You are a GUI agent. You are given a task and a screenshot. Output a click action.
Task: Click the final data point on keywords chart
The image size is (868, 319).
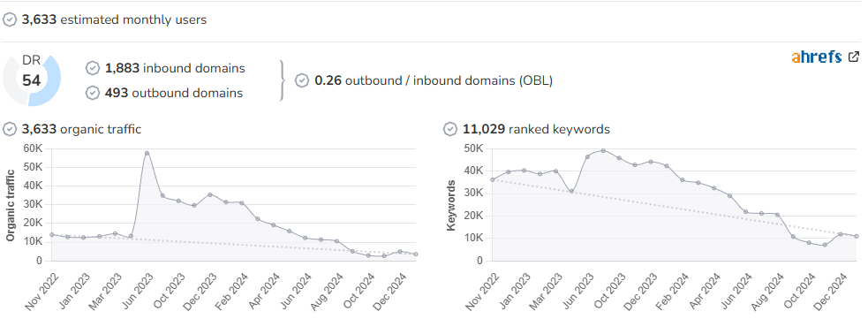click(x=857, y=237)
